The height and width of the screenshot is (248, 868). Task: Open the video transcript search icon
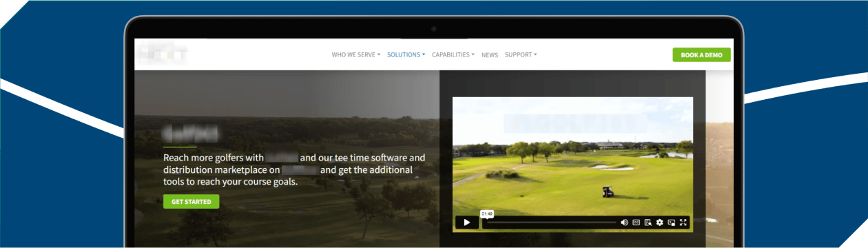648,223
